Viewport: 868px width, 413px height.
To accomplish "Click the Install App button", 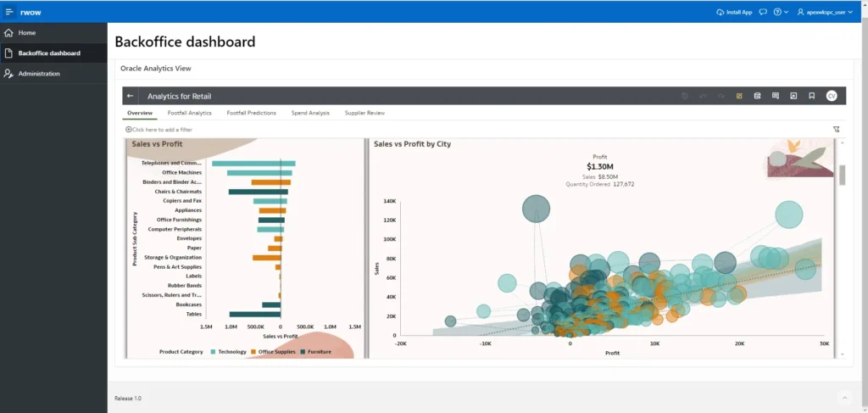I will tap(734, 12).
